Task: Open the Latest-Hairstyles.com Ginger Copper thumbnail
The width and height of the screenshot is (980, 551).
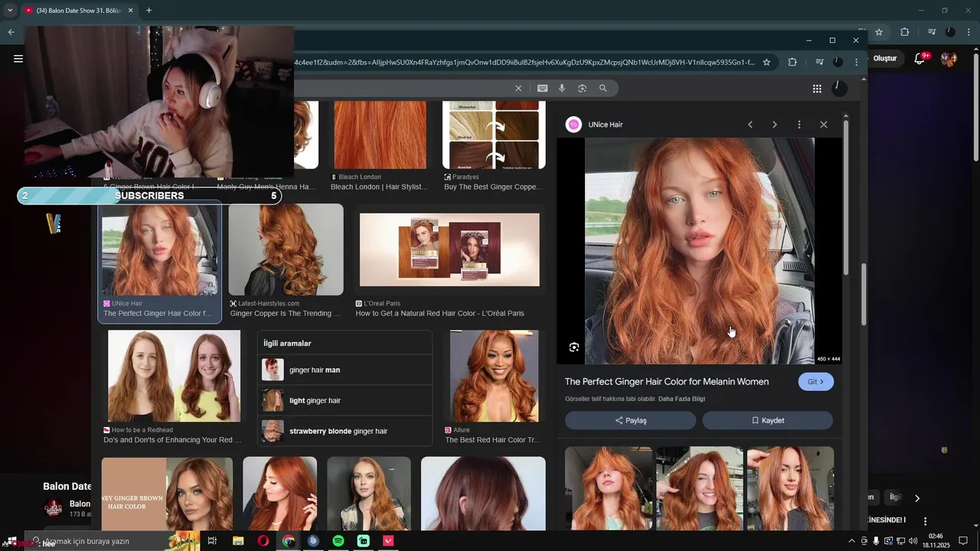Action: coord(286,249)
